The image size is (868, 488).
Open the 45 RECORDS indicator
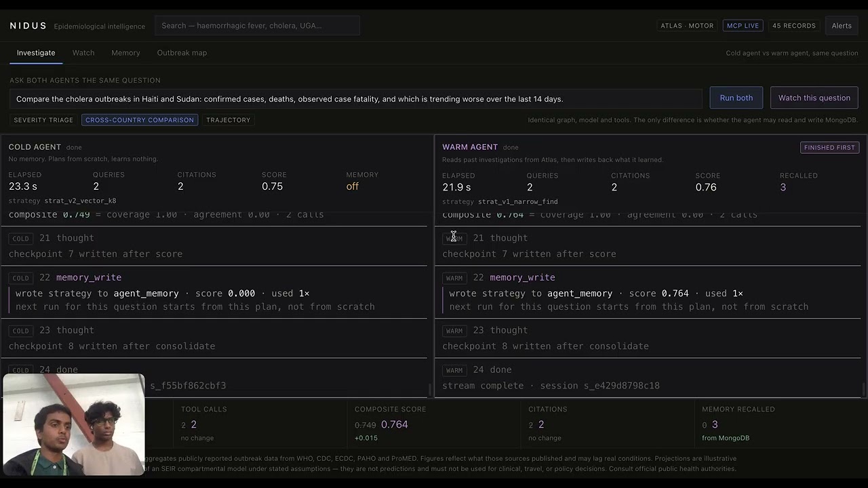794,26
